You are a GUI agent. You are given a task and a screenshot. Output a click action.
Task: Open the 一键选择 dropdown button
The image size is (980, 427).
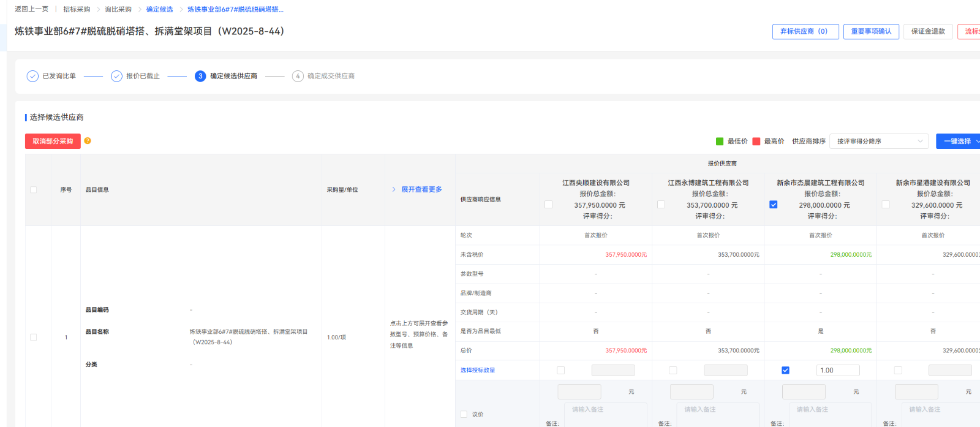[959, 142]
